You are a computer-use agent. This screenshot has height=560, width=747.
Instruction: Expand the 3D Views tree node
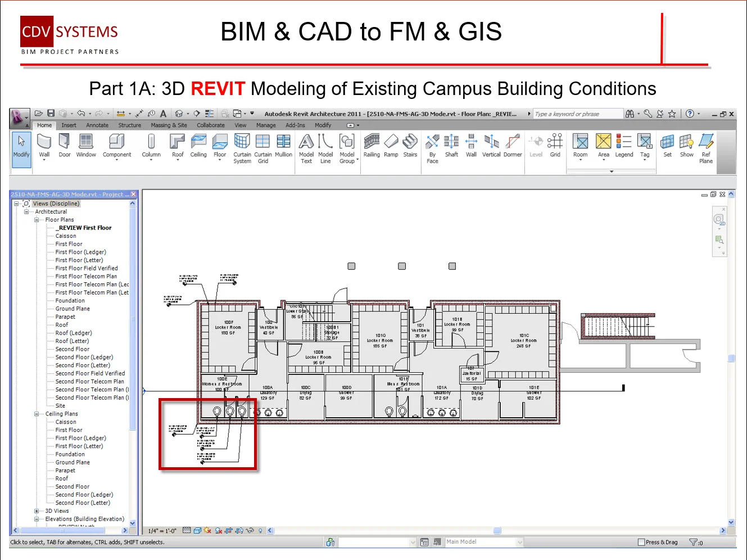point(37,511)
